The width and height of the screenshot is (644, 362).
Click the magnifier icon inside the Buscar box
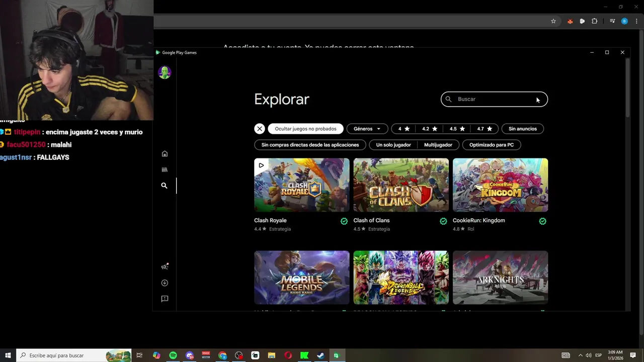449,99
